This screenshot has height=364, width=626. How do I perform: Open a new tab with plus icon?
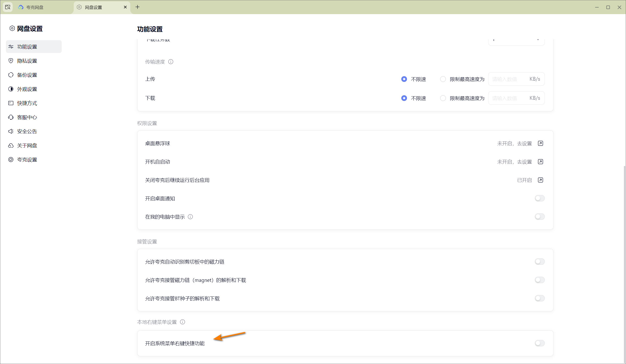tap(137, 7)
